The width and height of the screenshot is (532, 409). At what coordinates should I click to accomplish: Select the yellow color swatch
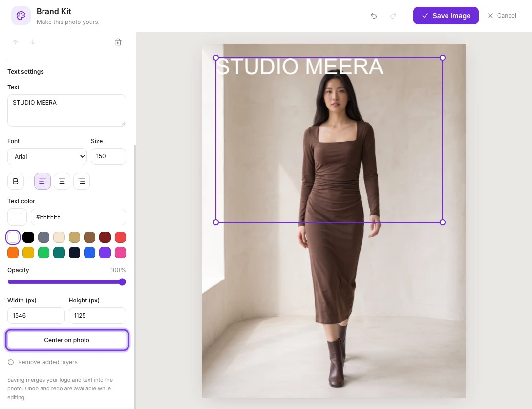pos(28,253)
